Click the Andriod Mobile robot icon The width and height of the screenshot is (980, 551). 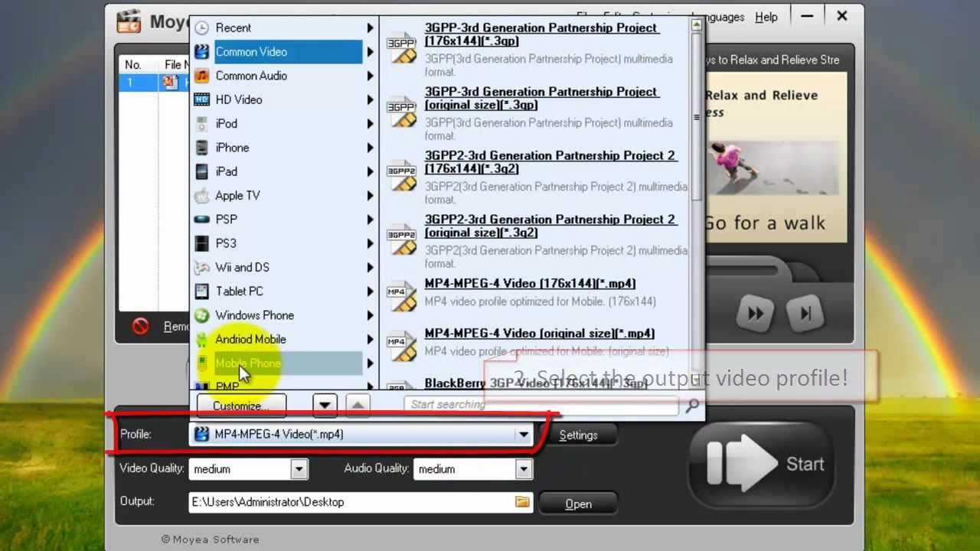click(201, 339)
